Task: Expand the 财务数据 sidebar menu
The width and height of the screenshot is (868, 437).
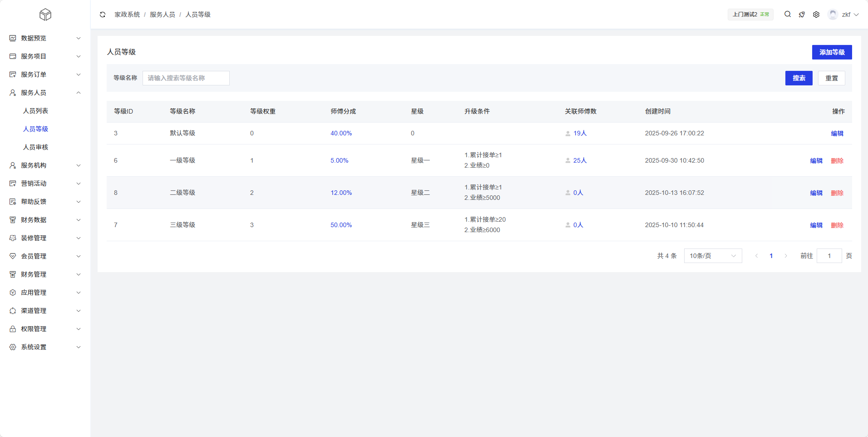Action: [x=45, y=220]
